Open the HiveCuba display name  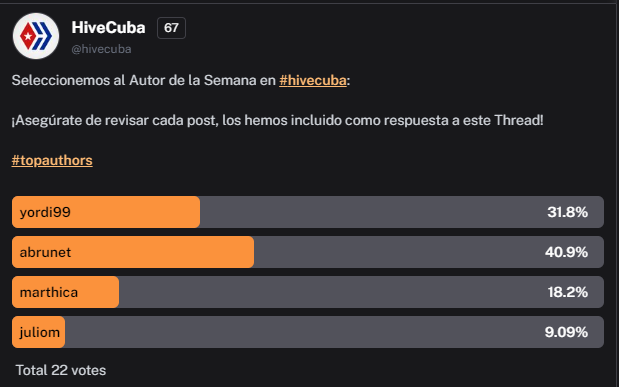[x=109, y=28]
